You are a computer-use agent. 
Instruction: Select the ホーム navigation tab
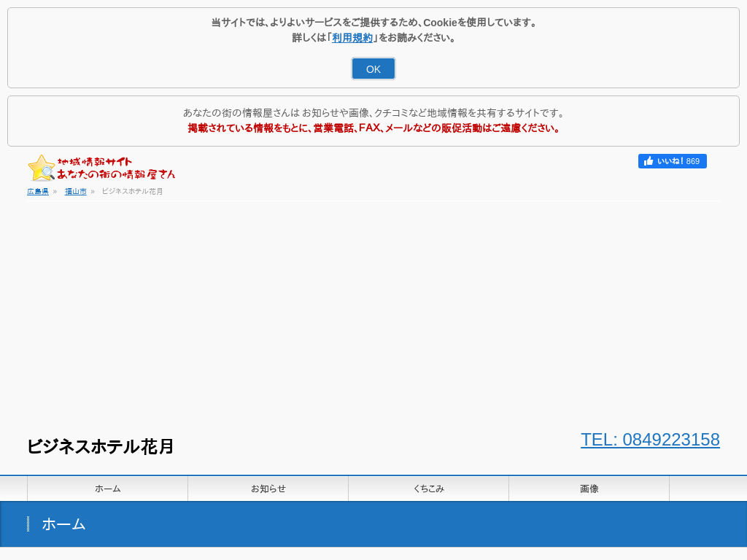pyautogui.click(x=108, y=489)
